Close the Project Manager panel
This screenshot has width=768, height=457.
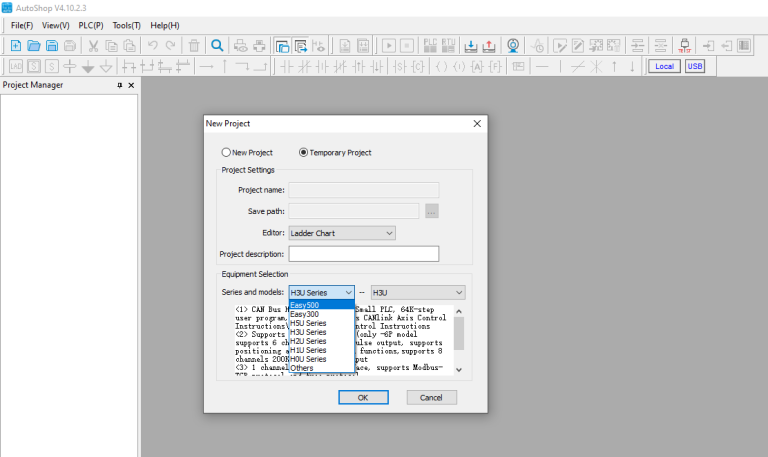tap(131, 85)
